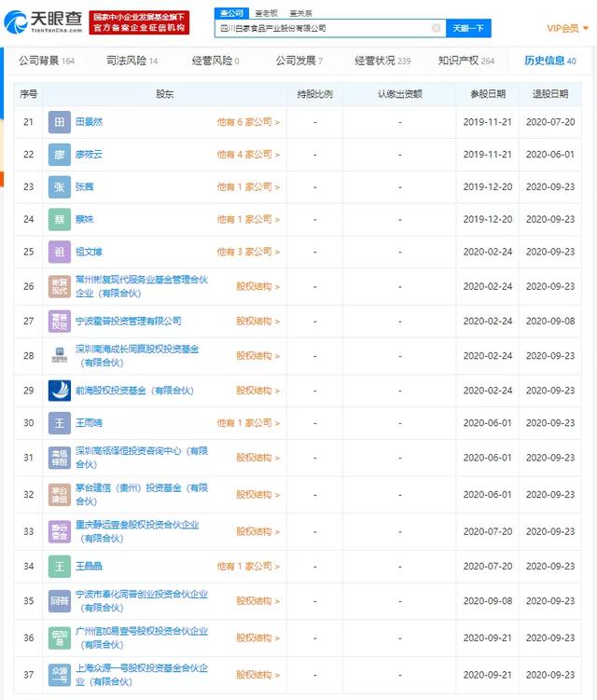The height and width of the screenshot is (700, 597).
Task: Open the VIP会员 dropdown
Action: point(567,28)
